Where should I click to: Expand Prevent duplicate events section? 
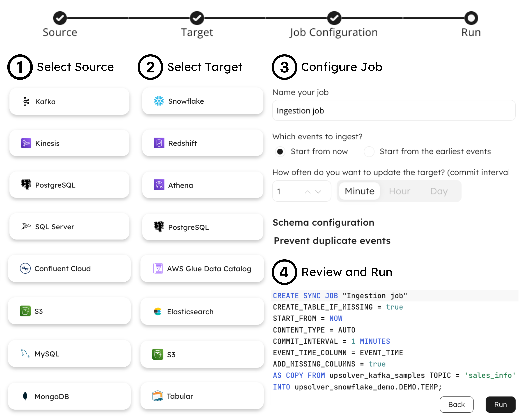coord(332,241)
